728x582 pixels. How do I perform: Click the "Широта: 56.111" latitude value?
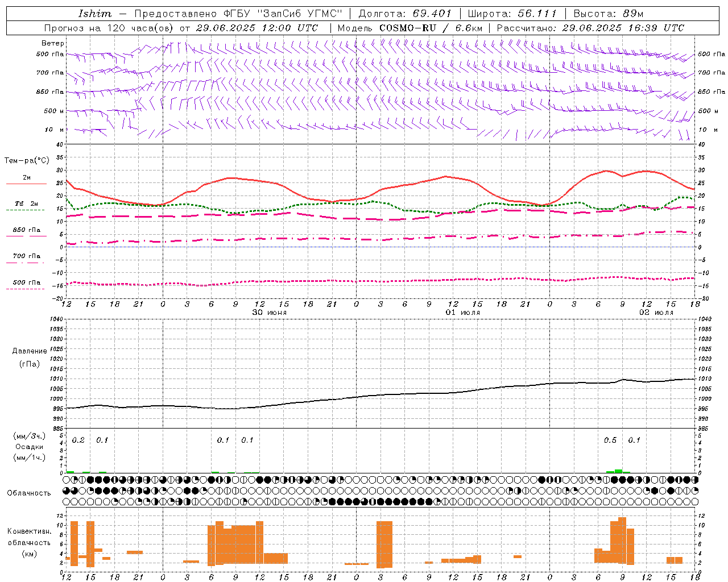click(512, 14)
